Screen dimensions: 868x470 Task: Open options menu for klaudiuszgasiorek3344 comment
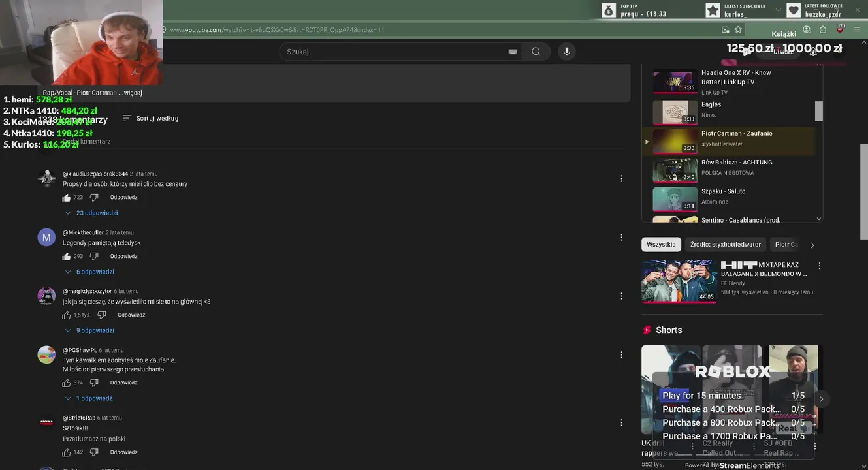(x=621, y=178)
